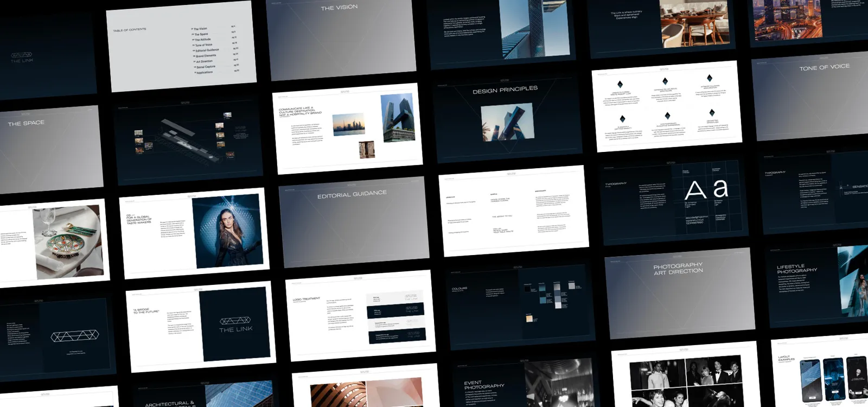Click the 'COLOURS' heading text
This screenshot has width=868, height=407.
click(459, 289)
